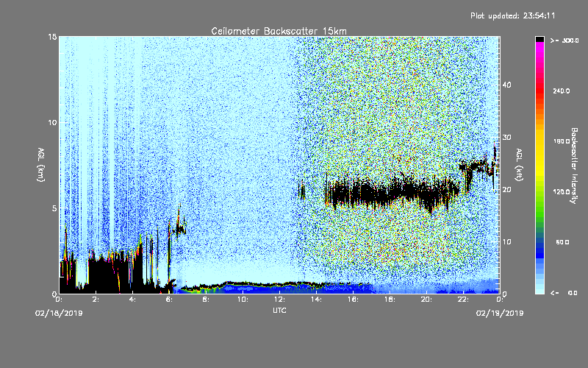Click the '16:' hour tick label
Viewport: 588px width, 368px height.
[x=353, y=300]
